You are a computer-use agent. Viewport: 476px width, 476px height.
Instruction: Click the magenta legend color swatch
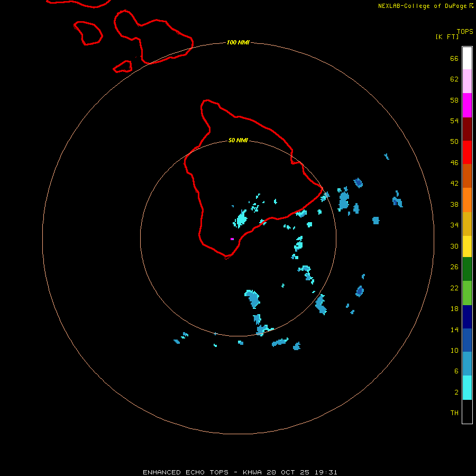click(x=467, y=105)
